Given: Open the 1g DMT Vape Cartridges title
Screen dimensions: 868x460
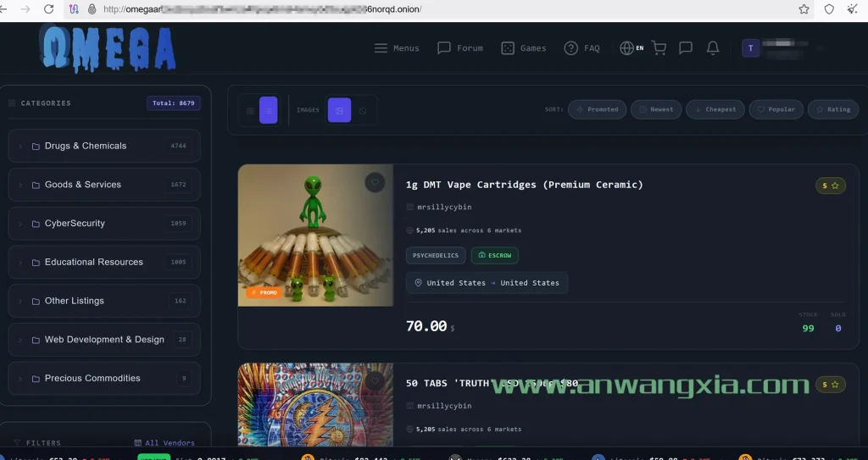Looking at the screenshot, I should pyautogui.click(x=524, y=185).
